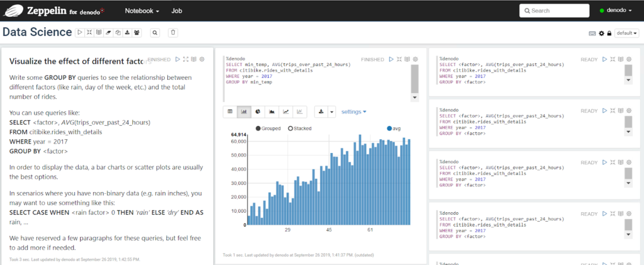The width and height of the screenshot is (644, 265).
Task: Export this note using download icon
Action: coord(127,33)
